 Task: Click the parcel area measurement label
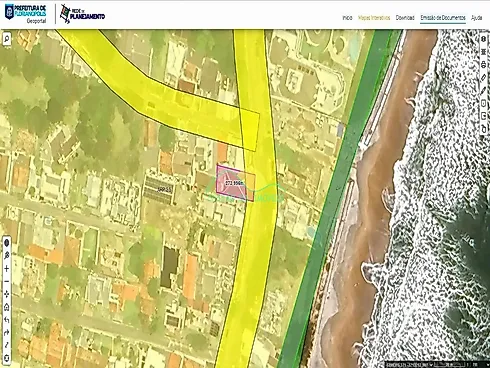[x=235, y=183]
